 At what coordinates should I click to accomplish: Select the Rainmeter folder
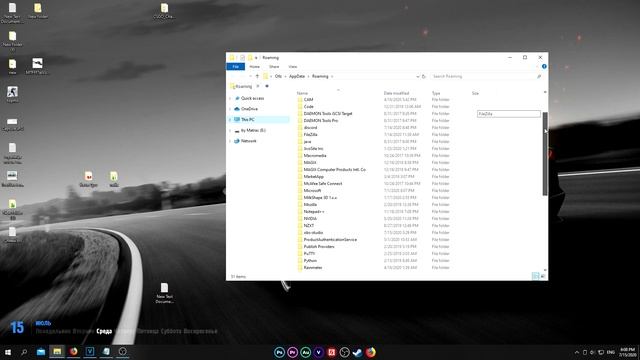click(313, 268)
